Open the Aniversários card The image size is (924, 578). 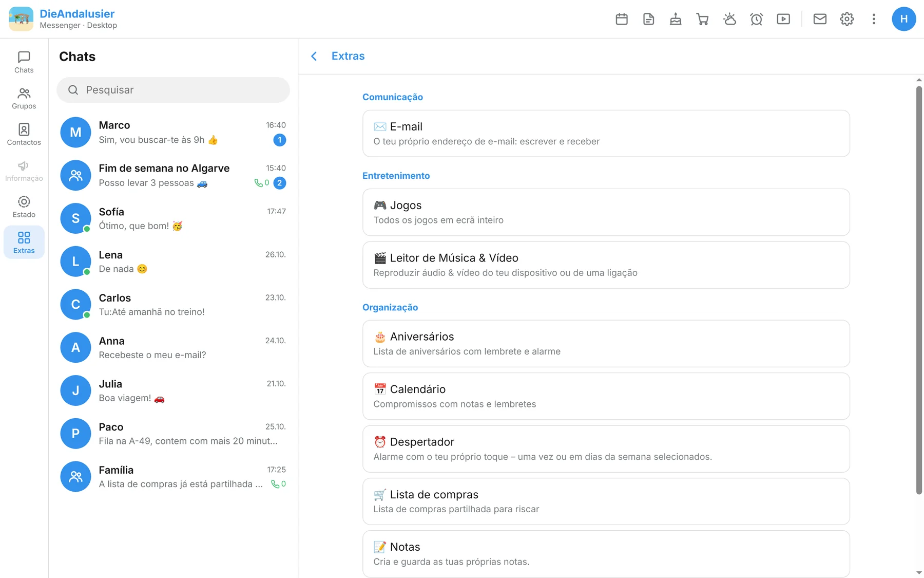tap(606, 344)
